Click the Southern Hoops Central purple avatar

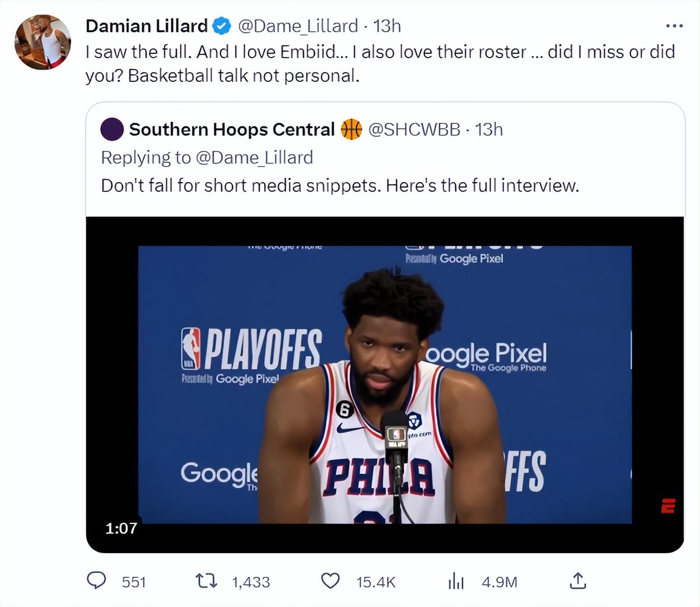[x=112, y=129]
